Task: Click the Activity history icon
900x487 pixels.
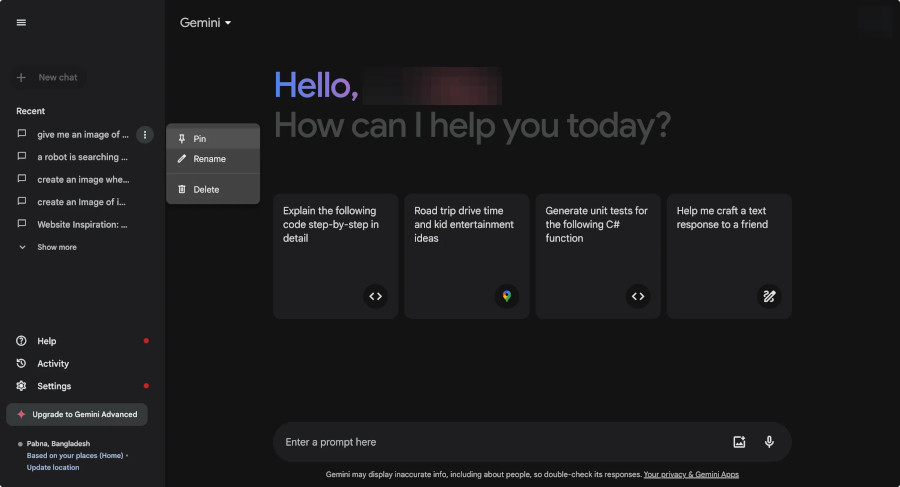Action: pos(21,363)
